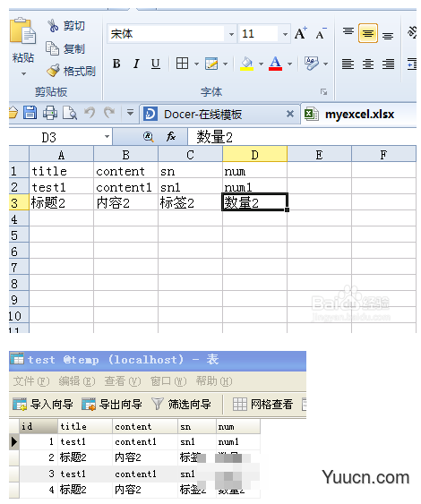Image resolution: width=421 pixels, height=504 pixels.
Task: Toggle the highlighted middle-align button
Action: 367,33
